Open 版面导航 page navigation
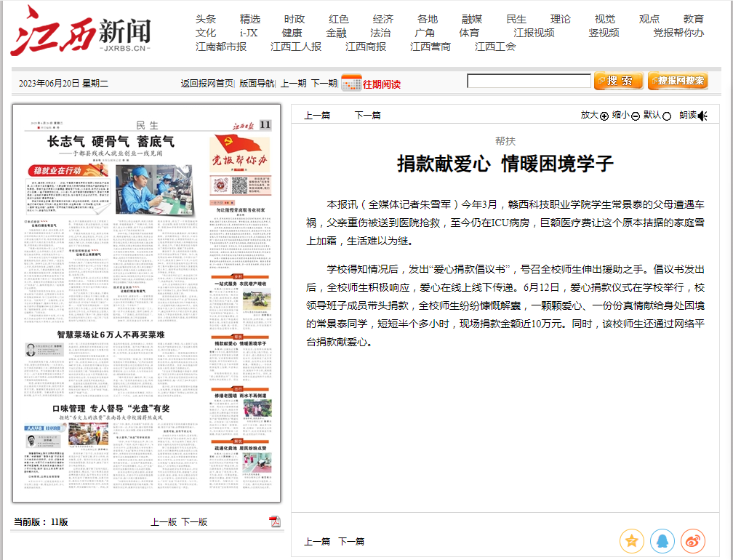733x560 pixels. (257, 84)
